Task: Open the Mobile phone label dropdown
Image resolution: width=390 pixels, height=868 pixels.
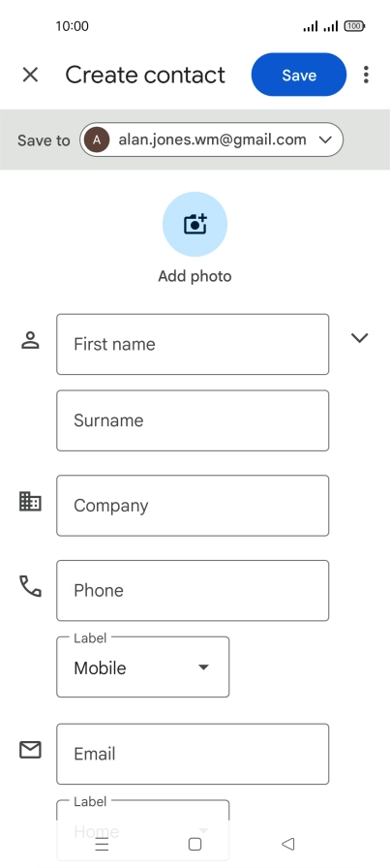Action: [142, 667]
